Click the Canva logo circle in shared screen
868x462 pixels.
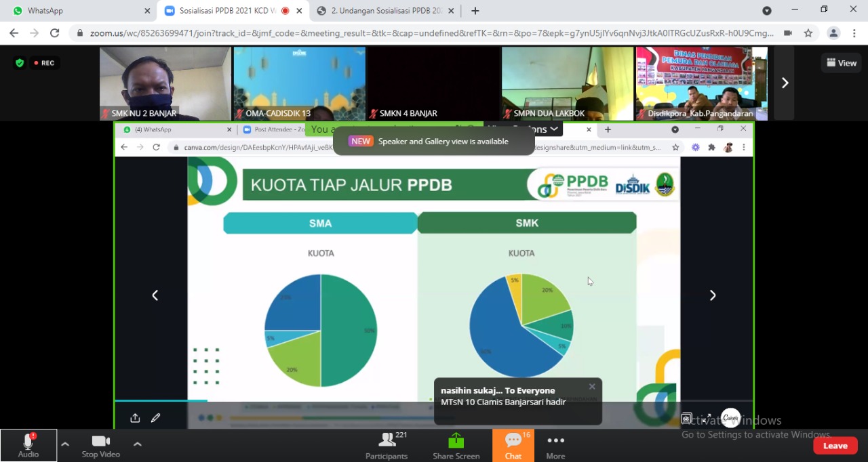(730, 418)
